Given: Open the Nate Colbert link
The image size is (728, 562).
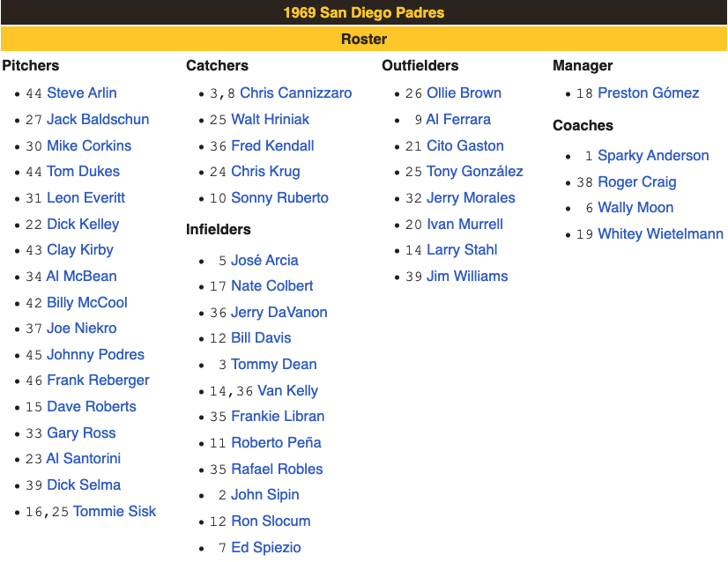Looking at the screenshot, I should point(272,286).
